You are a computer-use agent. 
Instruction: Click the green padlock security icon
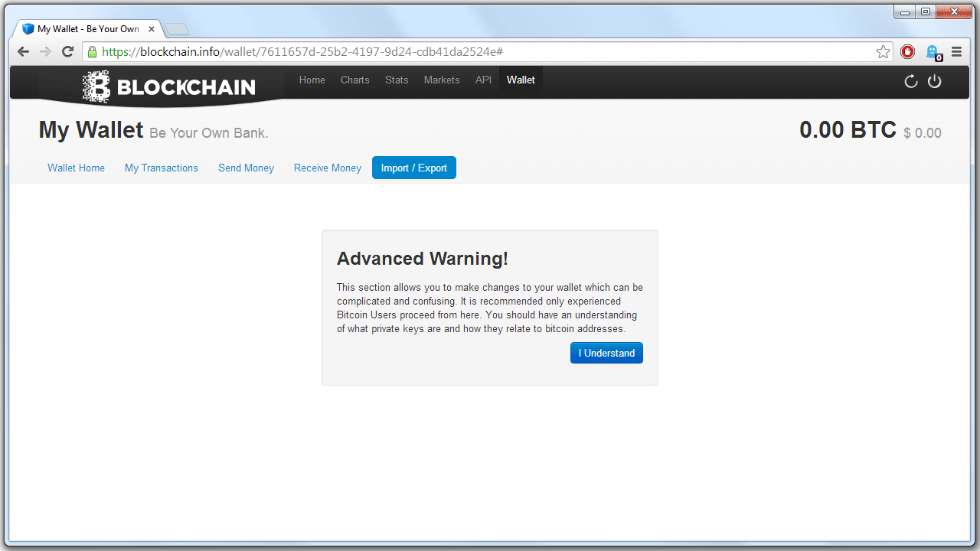(93, 52)
